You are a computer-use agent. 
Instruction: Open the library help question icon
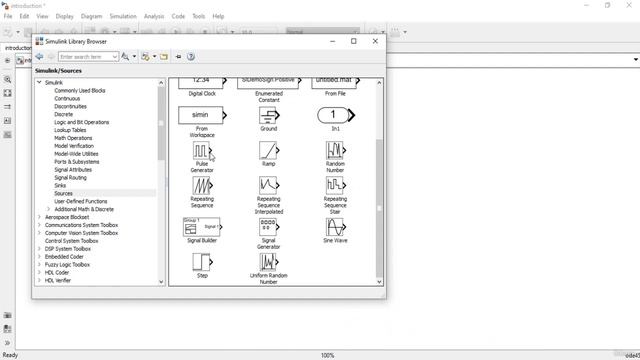click(x=191, y=57)
